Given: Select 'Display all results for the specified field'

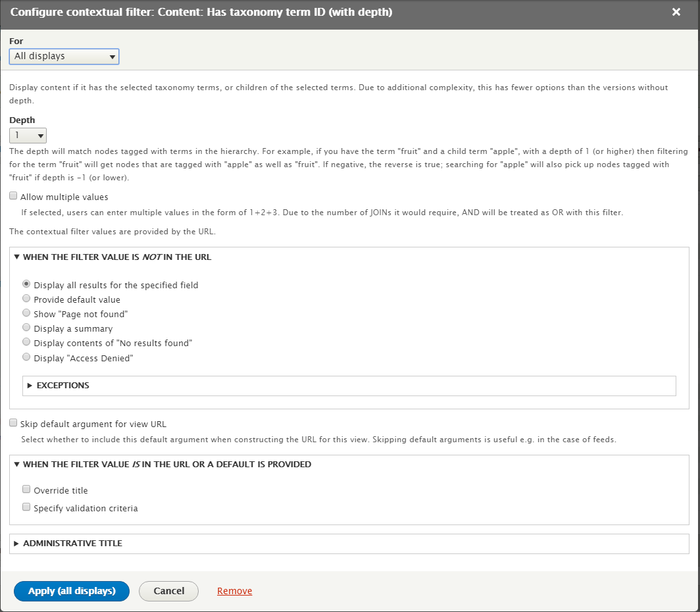Looking at the screenshot, I should 26,284.
